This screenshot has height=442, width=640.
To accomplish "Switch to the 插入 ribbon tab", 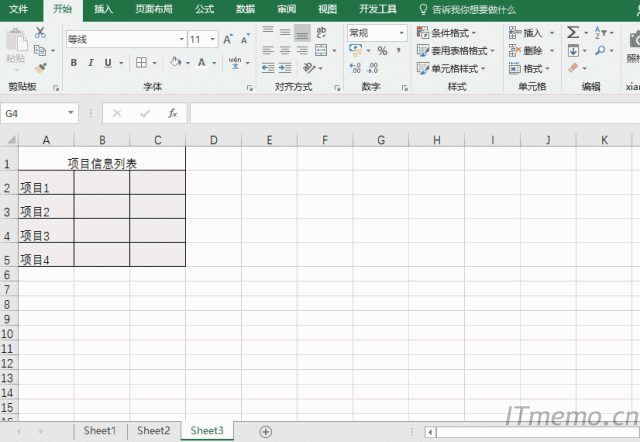I will click(x=103, y=9).
